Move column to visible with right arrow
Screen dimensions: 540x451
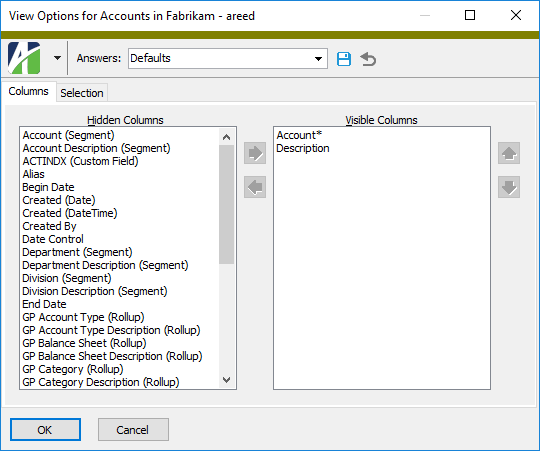255,153
